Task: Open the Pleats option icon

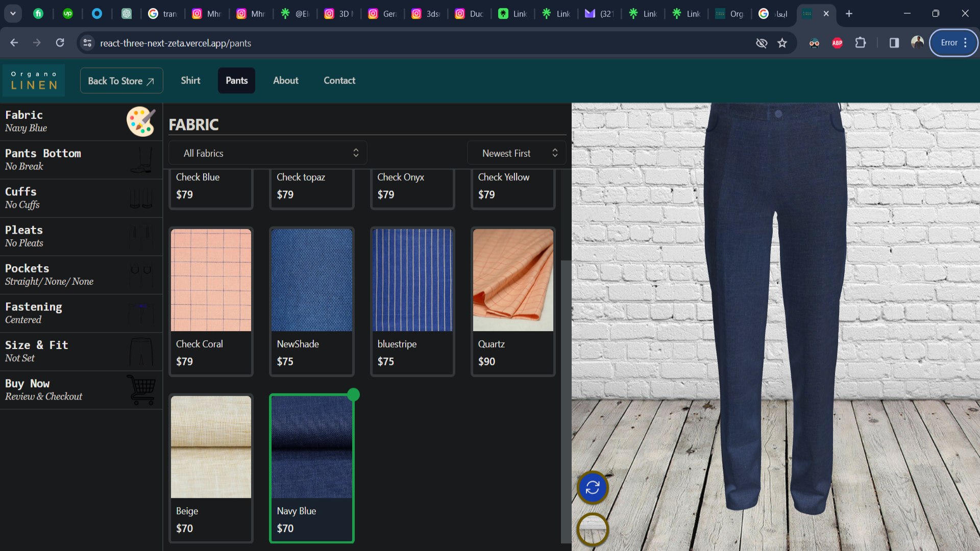Action: (141, 236)
